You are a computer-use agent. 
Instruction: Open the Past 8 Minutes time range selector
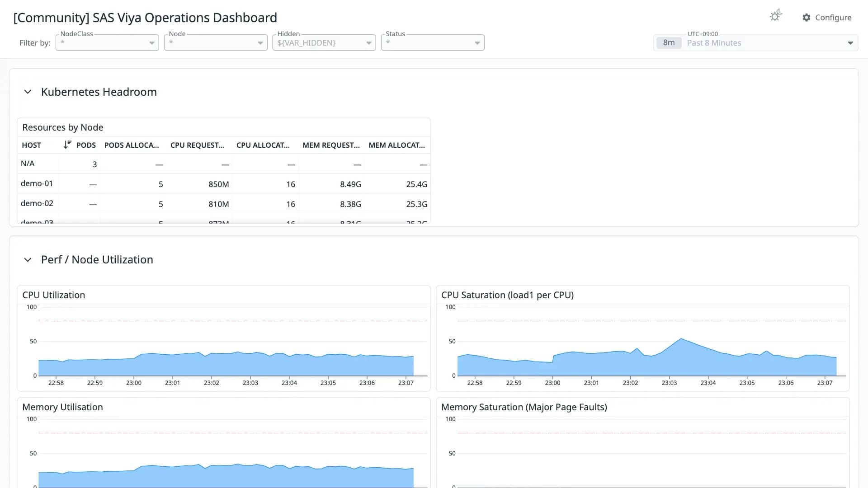pos(755,43)
